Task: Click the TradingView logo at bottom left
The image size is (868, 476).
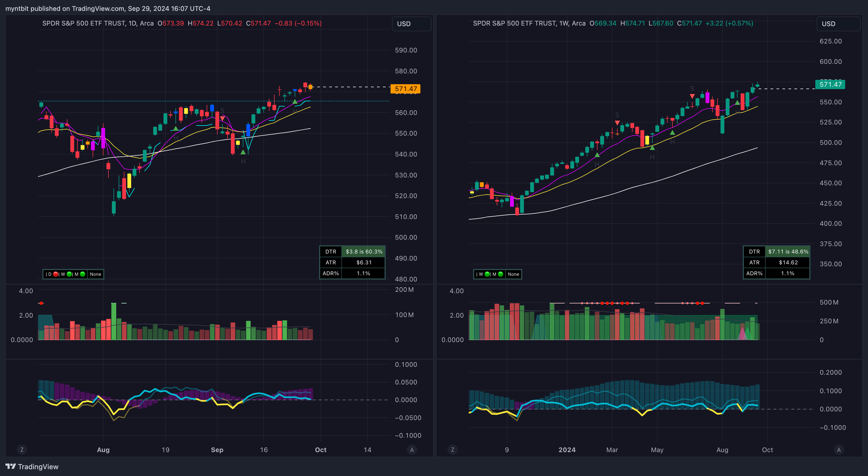Action: point(32,466)
